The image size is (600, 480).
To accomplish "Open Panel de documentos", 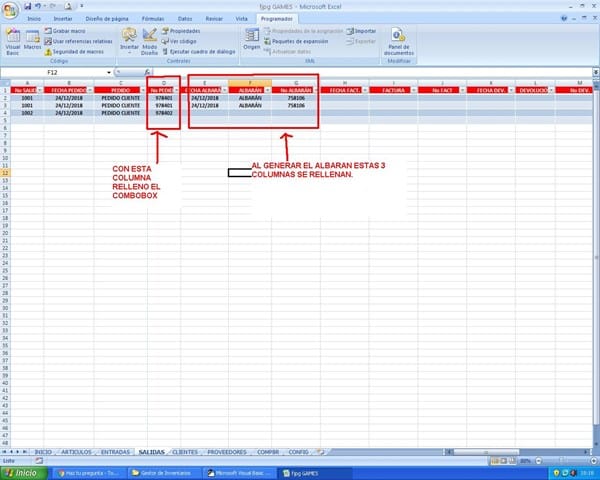I will pos(399,42).
